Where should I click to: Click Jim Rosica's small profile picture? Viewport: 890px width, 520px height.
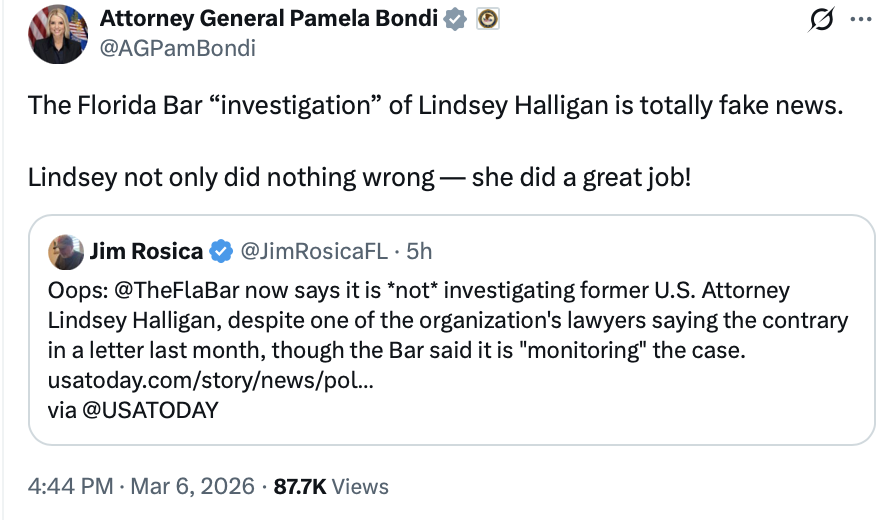coord(65,251)
